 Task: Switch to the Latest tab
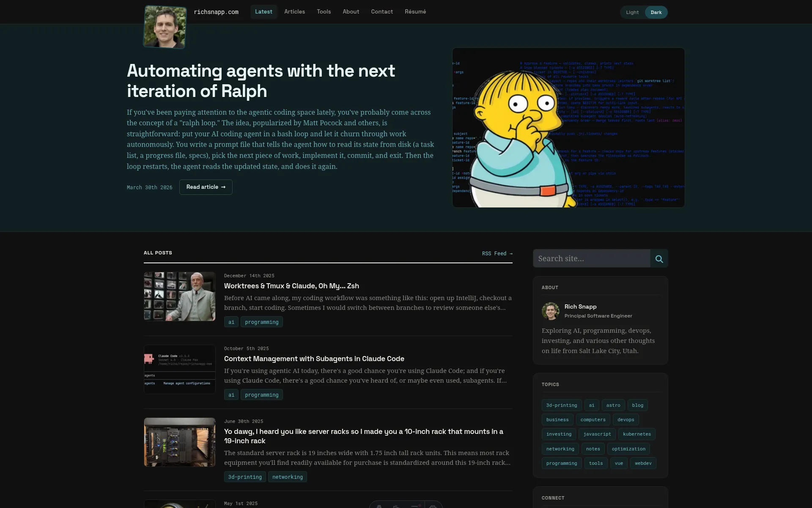263,11
